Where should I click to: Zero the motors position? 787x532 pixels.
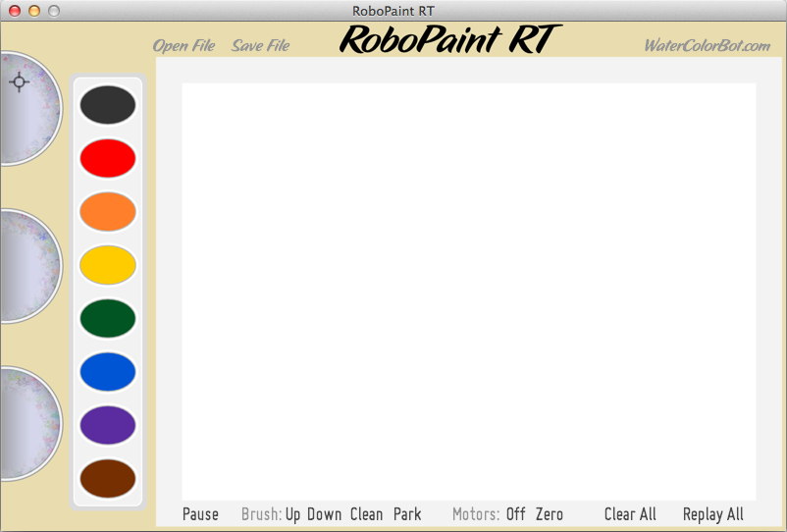coord(550,514)
